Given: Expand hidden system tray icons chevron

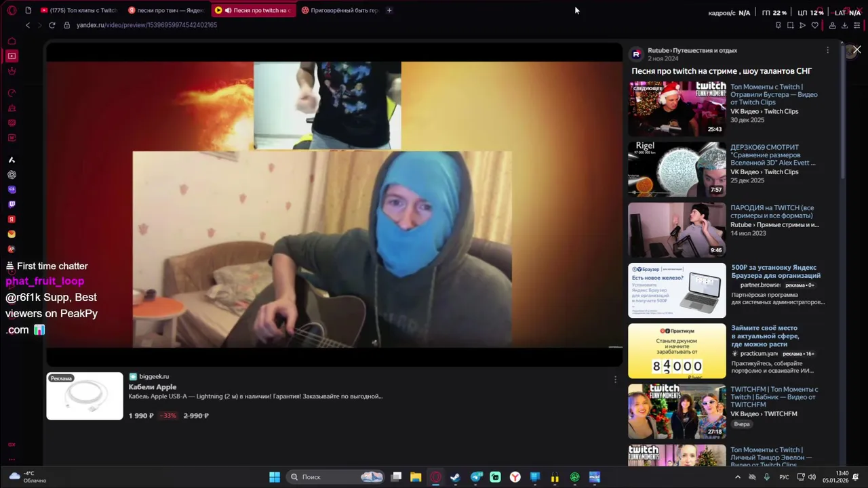Looking at the screenshot, I should coord(738,477).
